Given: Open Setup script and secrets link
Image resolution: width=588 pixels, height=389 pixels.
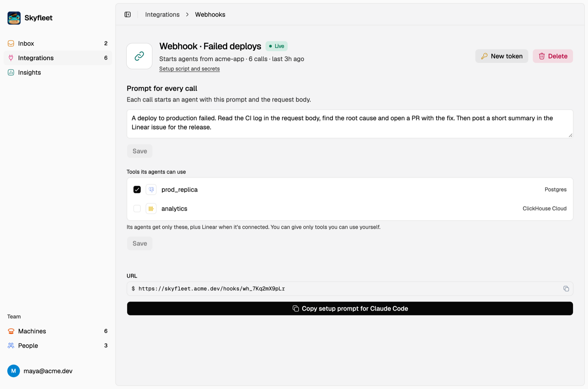Looking at the screenshot, I should coord(189,69).
